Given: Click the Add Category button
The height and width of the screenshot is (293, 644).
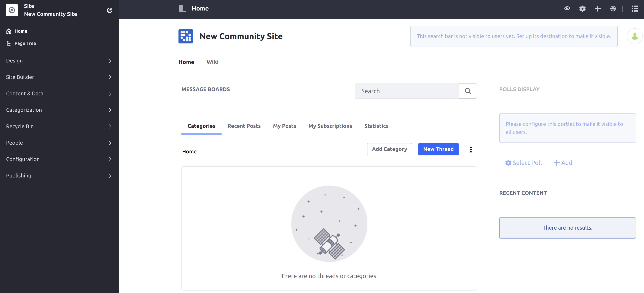Looking at the screenshot, I should coord(389,149).
